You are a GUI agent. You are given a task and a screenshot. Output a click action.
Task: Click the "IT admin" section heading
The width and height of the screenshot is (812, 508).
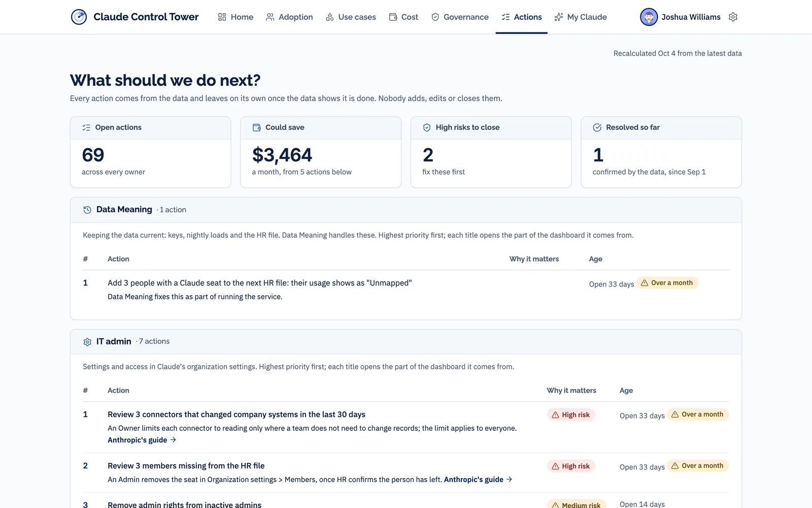tap(114, 341)
